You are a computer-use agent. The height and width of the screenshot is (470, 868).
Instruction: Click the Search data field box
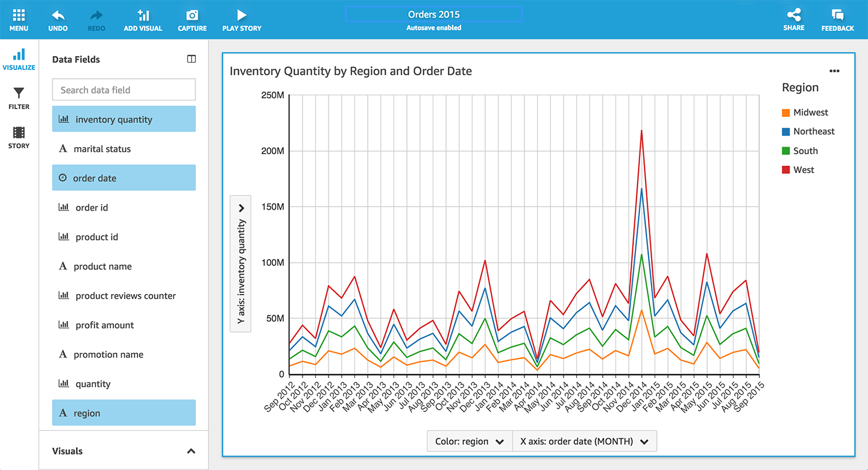124,90
